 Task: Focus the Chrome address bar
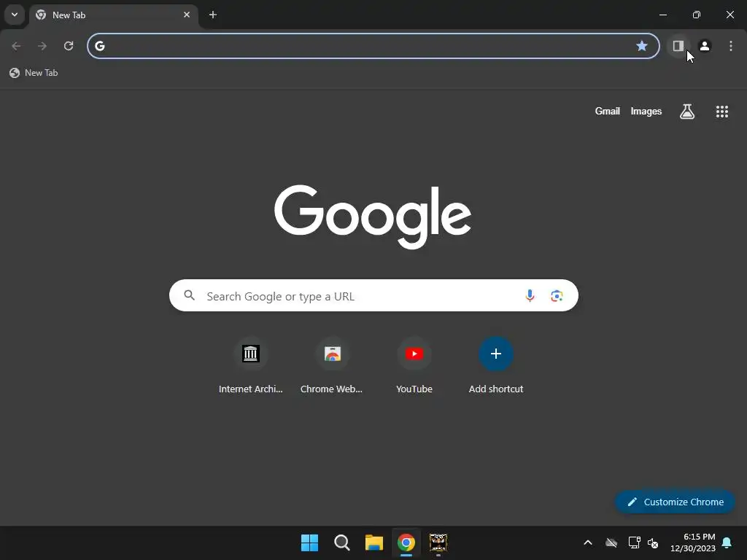pos(373,46)
